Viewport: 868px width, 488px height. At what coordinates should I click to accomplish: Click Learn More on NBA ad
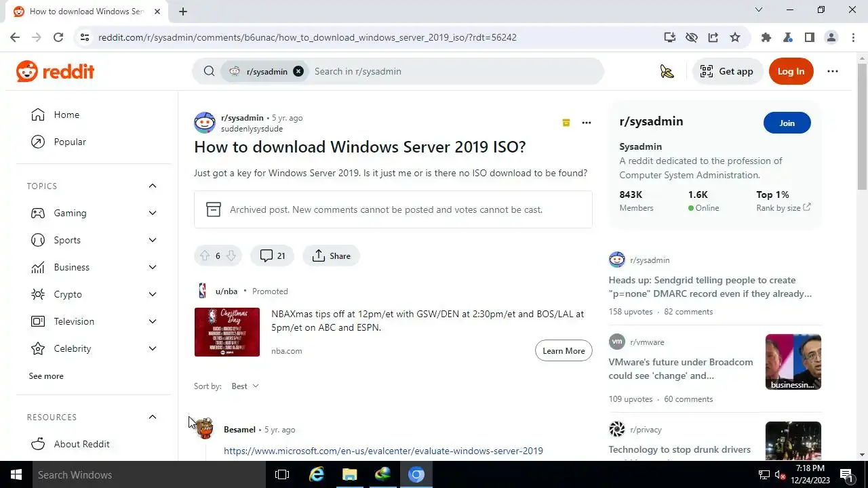pyautogui.click(x=564, y=350)
